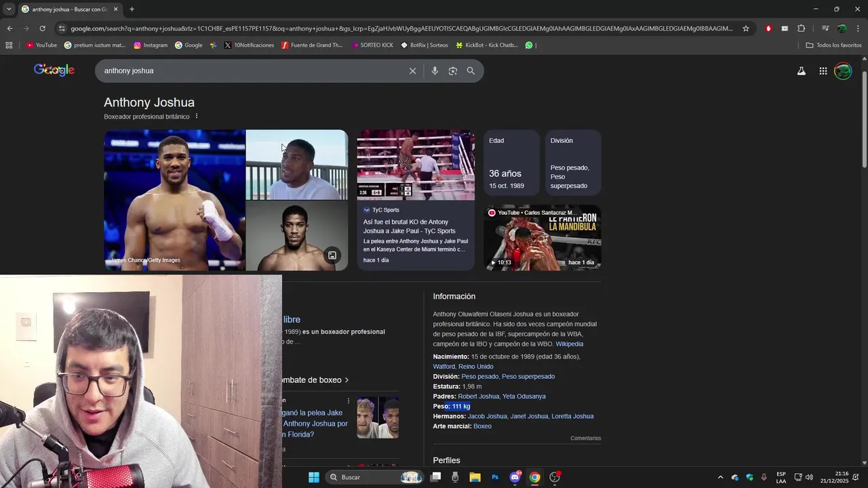Viewport: 868px width, 488px height.
Task: Open the Yeta Odusanya link
Action: pos(524,396)
